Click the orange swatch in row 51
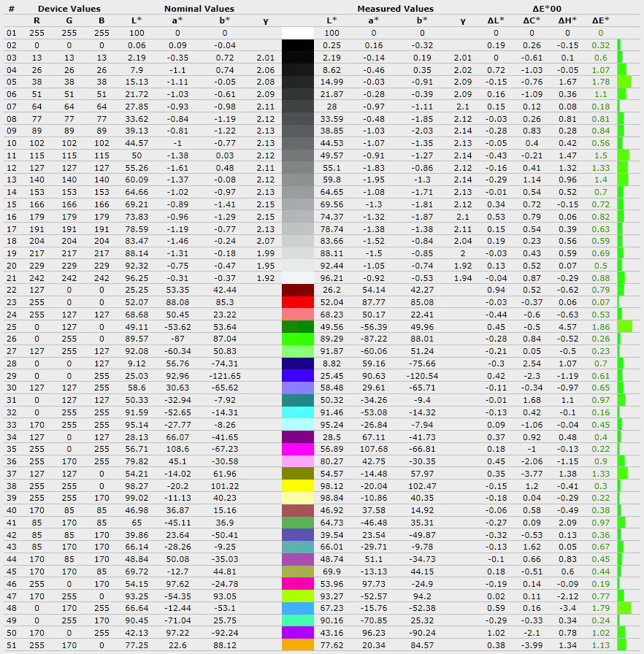Image resolution: width=644 pixels, height=654 pixels. [x=297, y=645]
